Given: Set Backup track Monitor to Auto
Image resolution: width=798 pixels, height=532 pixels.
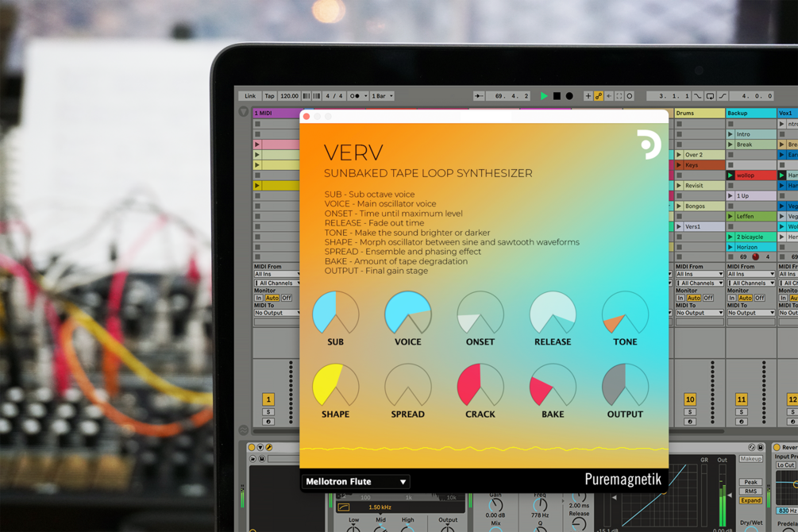Looking at the screenshot, I should (745, 298).
